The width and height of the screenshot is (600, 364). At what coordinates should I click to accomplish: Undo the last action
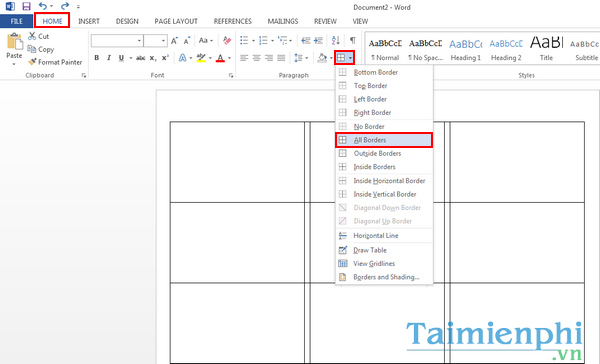tap(42, 6)
